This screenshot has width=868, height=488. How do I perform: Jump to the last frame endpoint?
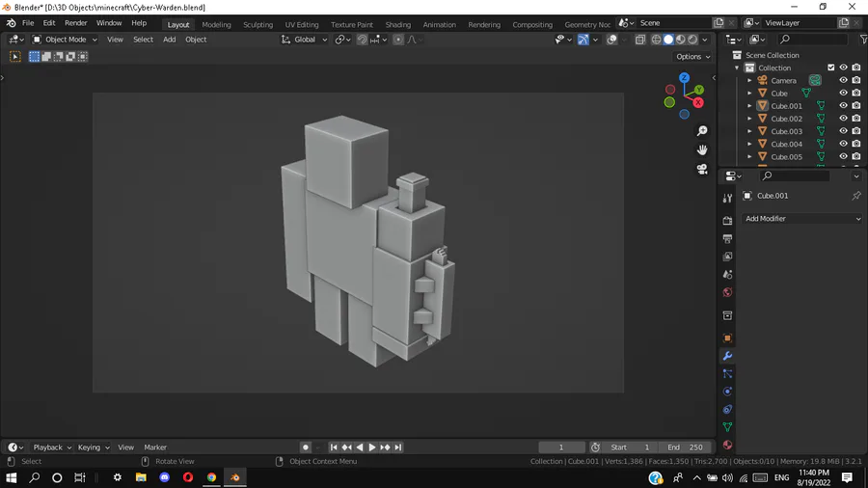pos(398,447)
